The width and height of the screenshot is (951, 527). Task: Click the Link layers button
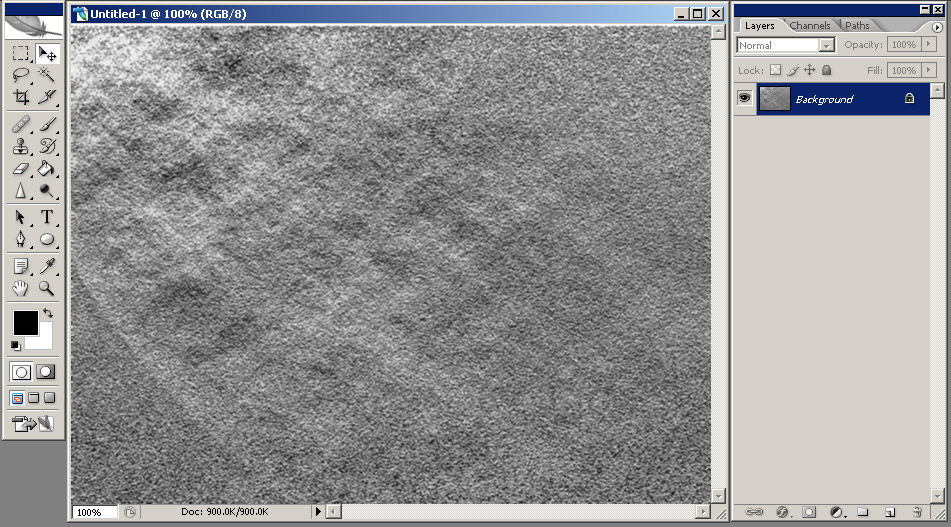click(x=754, y=512)
